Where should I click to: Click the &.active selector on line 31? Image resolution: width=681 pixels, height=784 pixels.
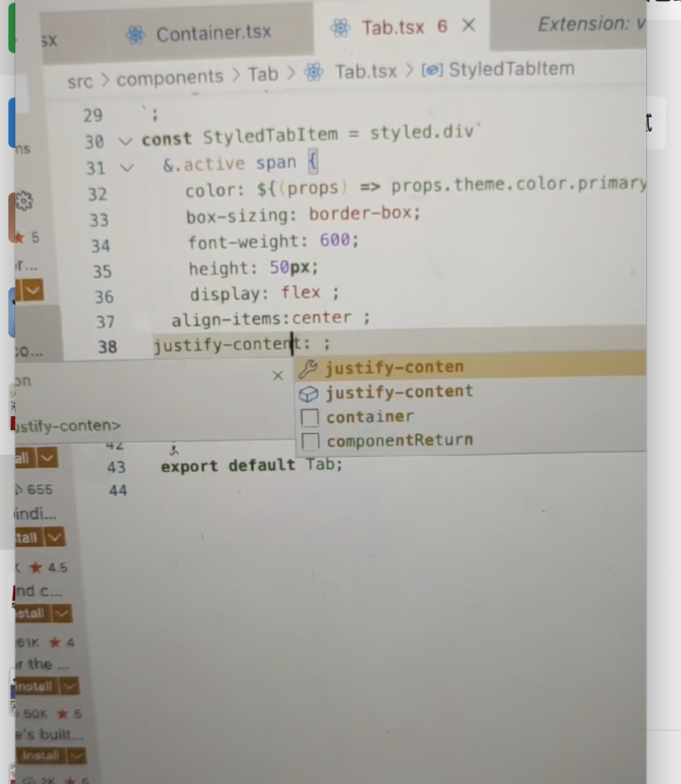click(x=204, y=165)
